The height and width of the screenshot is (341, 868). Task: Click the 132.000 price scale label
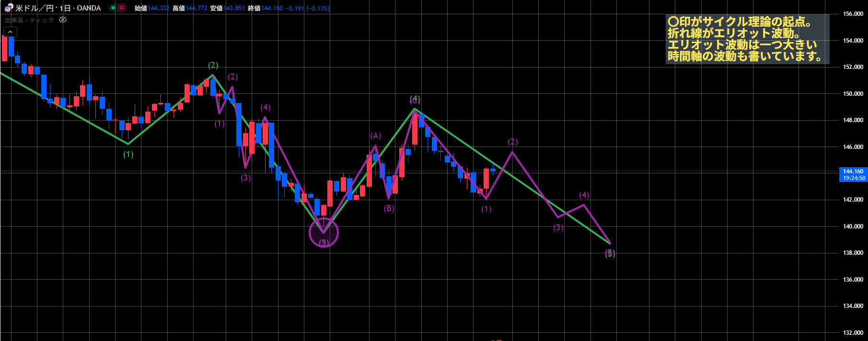point(853,332)
